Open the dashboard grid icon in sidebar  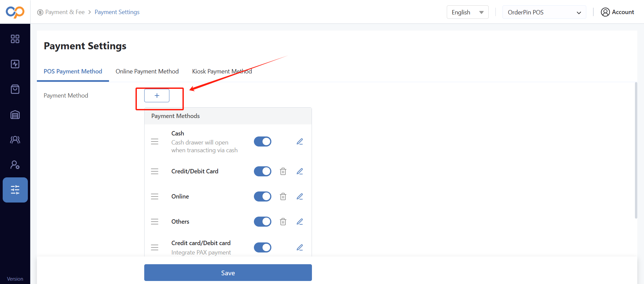[x=15, y=39]
